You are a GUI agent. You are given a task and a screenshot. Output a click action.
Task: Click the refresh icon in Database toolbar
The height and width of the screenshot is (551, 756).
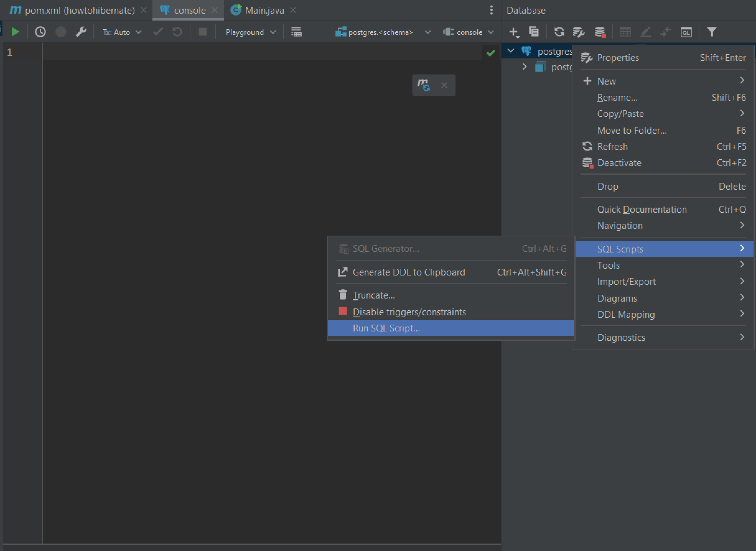(x=559, y=32)
